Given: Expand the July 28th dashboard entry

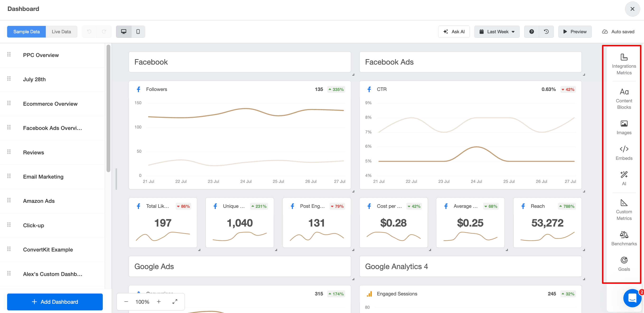Looking at the screenshot, I should pyautogui.click(x=34, y=79).
